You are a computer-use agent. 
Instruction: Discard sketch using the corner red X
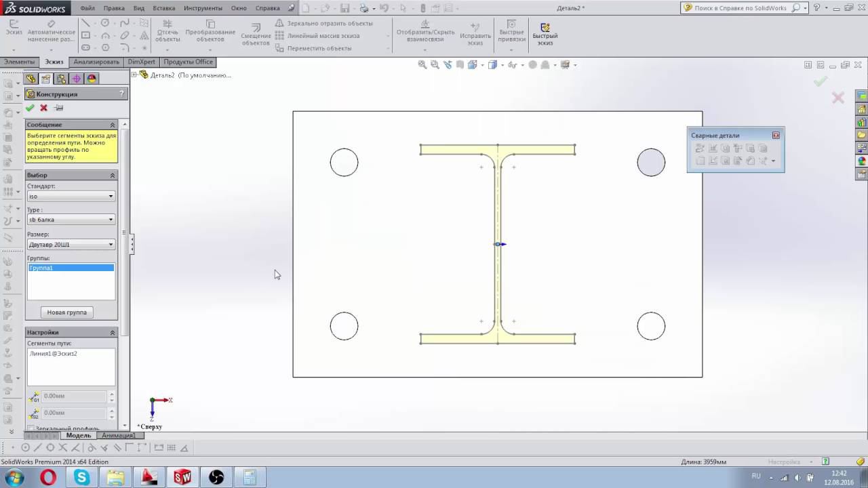[838, 98]
